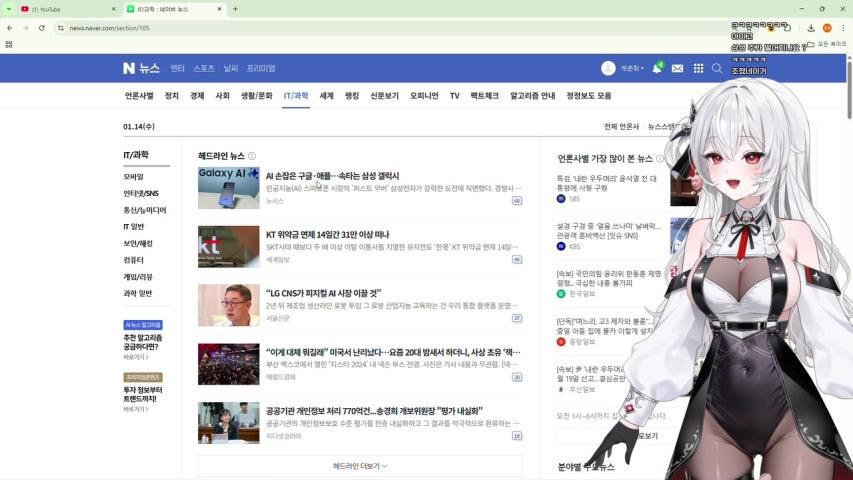Click the user profile avatar
The image size is (853, 480).
coord(608,68)
